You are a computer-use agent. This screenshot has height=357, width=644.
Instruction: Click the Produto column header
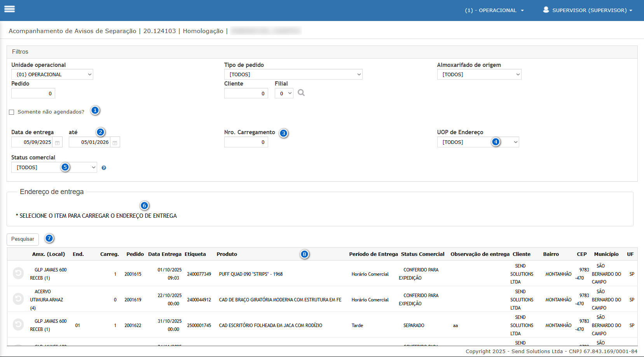pyautogui.click(x=227, y=254)
